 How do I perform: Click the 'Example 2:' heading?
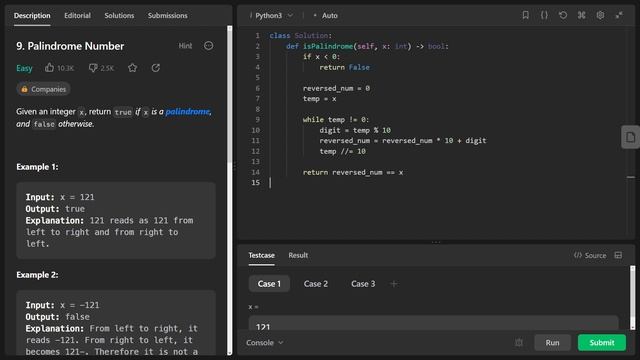37,275
